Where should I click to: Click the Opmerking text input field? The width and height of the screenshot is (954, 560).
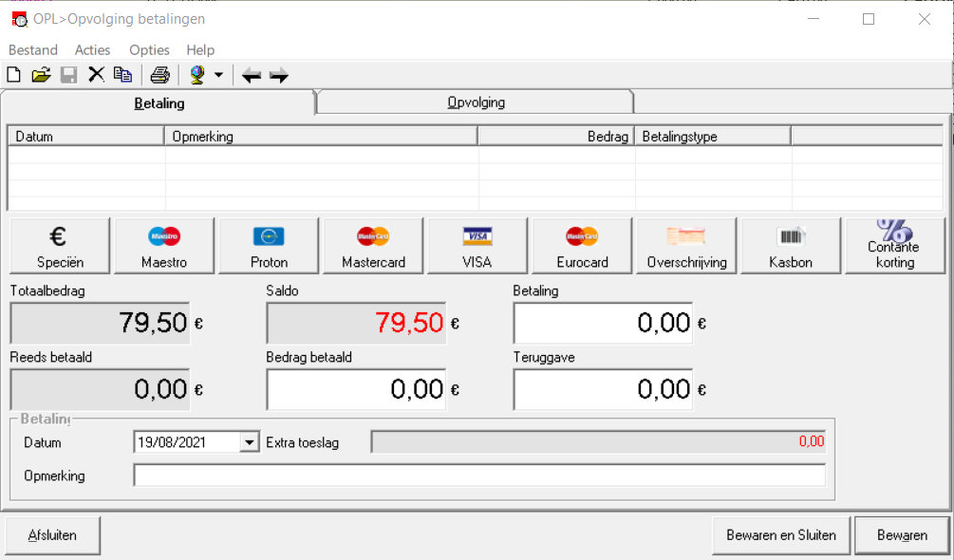pos(479,476)
